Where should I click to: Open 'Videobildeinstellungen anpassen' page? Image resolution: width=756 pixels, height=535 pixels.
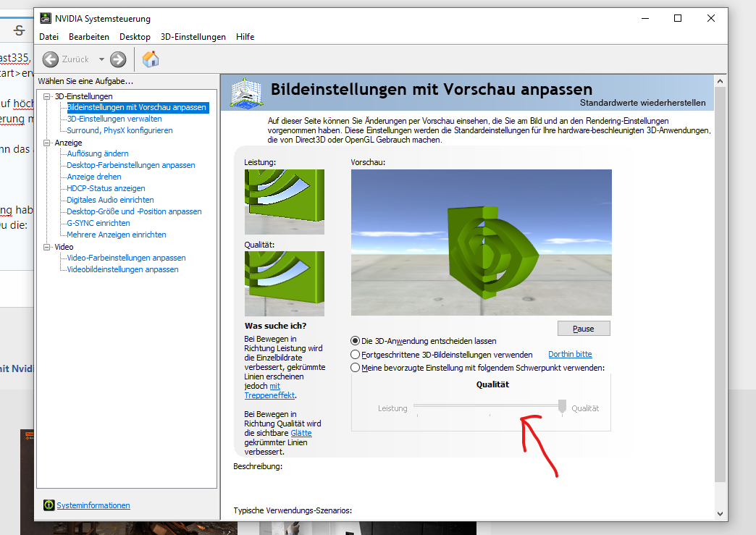122,269
